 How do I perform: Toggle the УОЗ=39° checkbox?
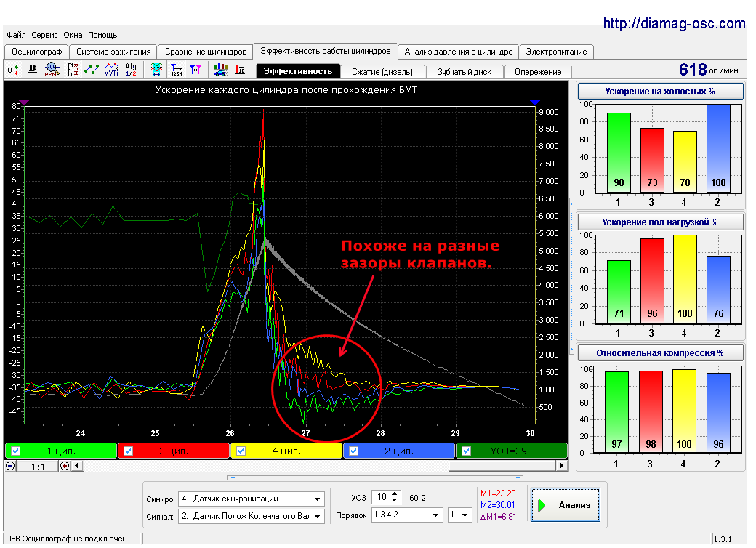(x=466, y=451)
